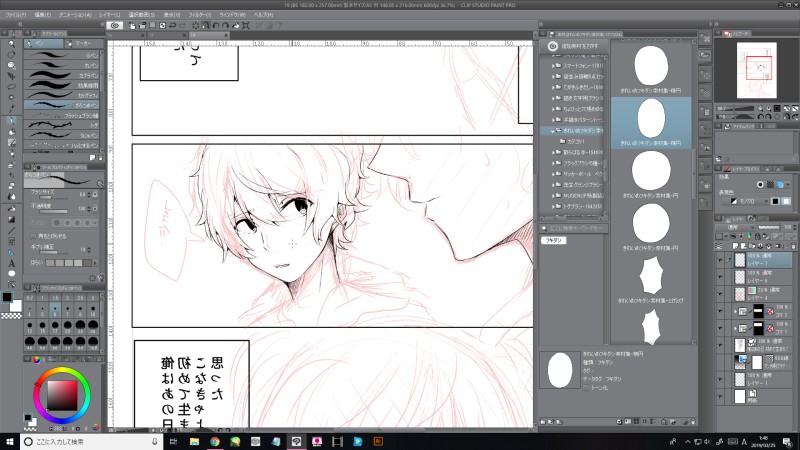Click the Redo arrow in command bar
This screenshot has width=800, height=450.
pos(183,25)
